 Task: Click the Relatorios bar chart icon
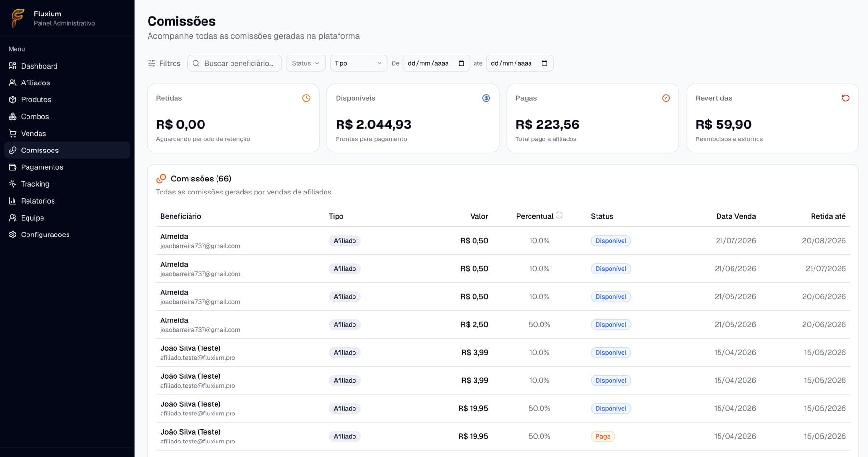pos(13,201)
